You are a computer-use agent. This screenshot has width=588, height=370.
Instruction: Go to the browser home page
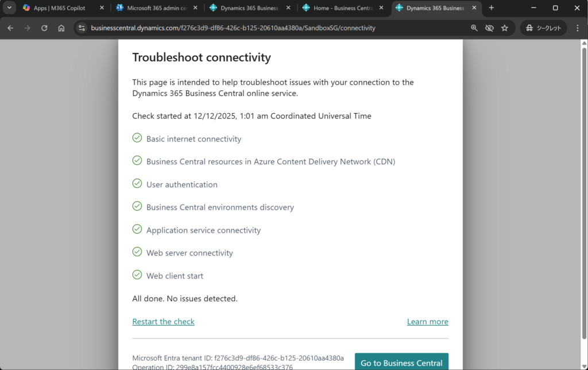[61, 28]
